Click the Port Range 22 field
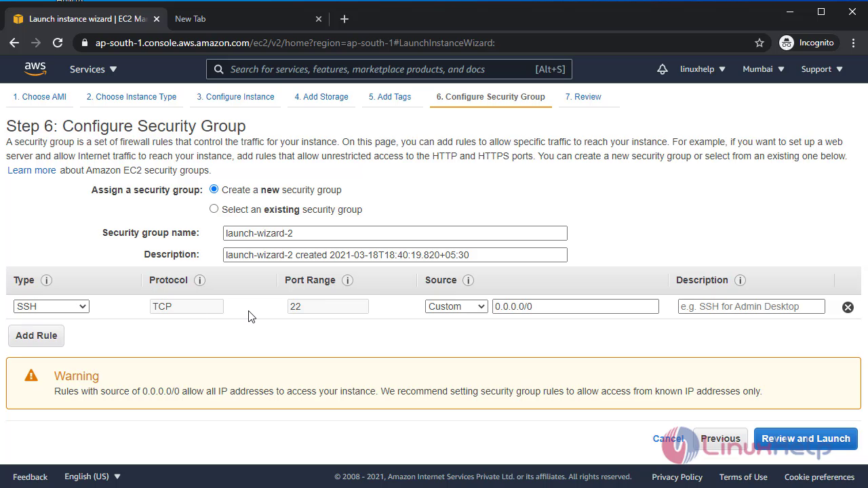 click(x=328, y=306)
